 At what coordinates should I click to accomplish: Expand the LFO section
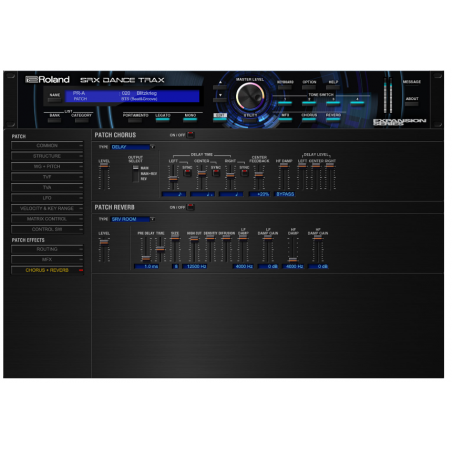pyautogui.click(x=47, y=198)
